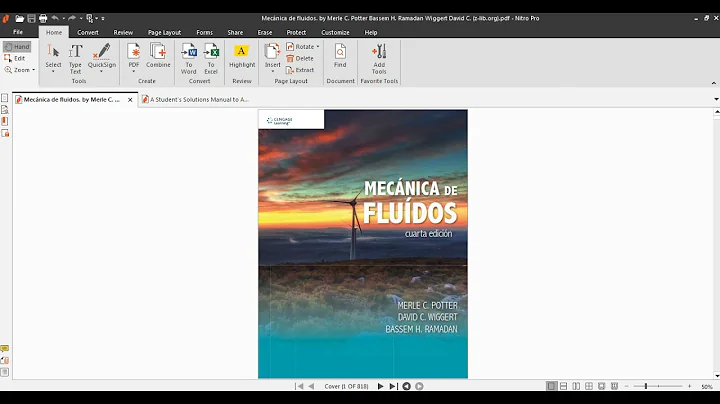The height and width of the screenshot is (404, 720).
Task: Go to the next page
Action: point(380,387)
